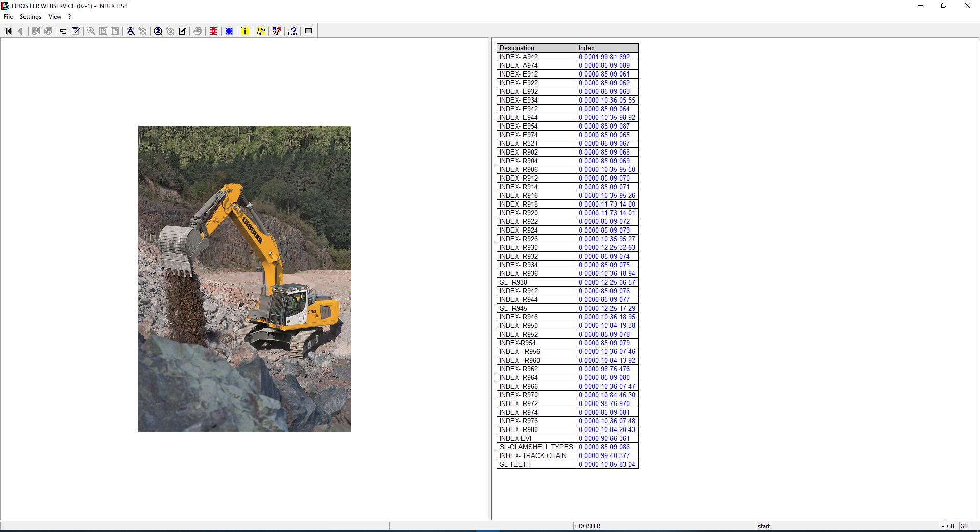This screenshot has height=532, width=980.
Task: Open the numeric search tool
Action: coord(159,31)
